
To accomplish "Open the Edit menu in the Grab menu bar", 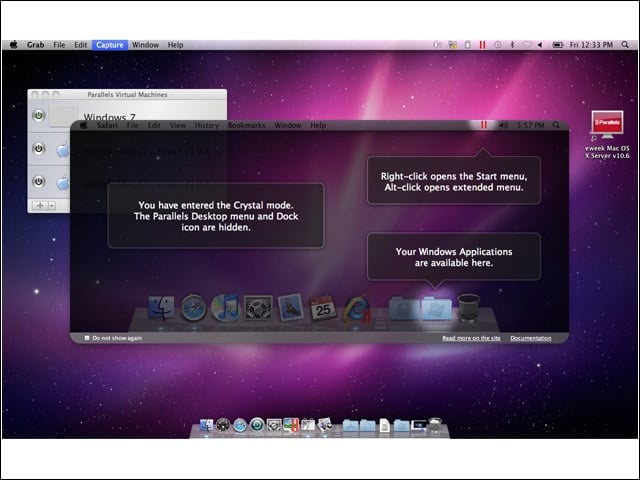I will (x=80, y=45).
